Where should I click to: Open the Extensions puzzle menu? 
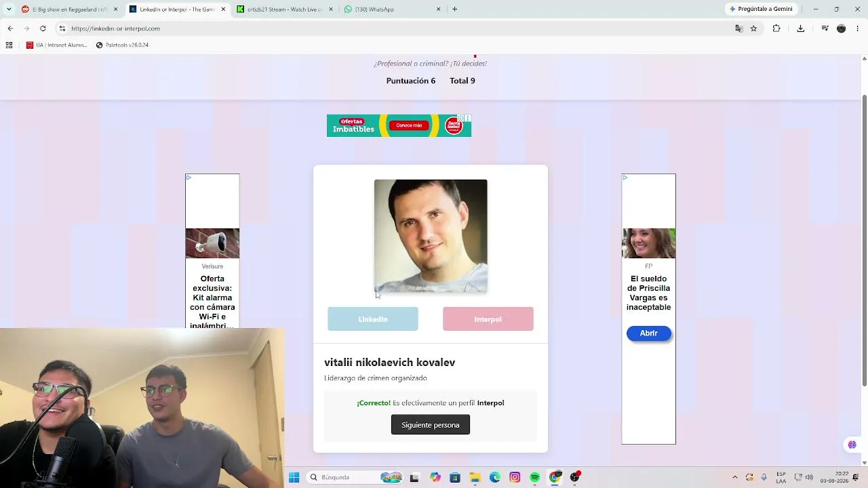[776, 28]
